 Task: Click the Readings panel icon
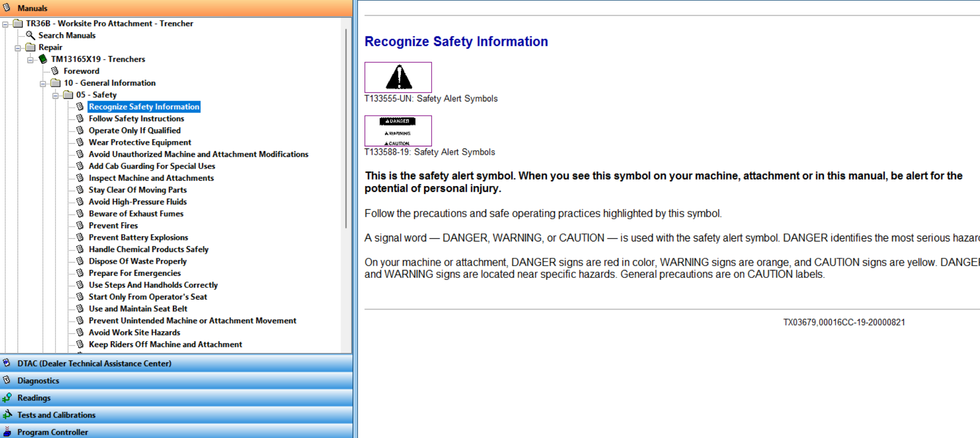7,397
